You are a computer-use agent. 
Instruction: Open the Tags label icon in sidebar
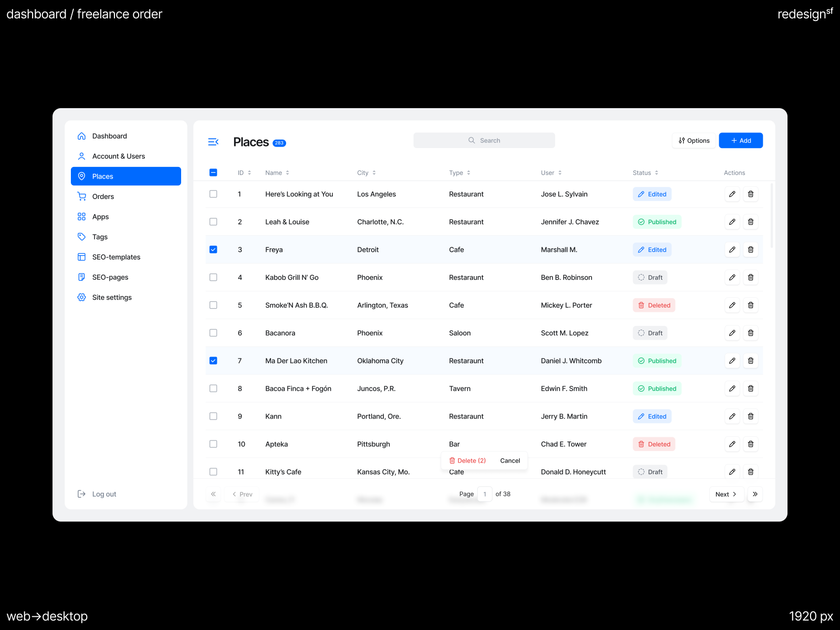(82, 236)
